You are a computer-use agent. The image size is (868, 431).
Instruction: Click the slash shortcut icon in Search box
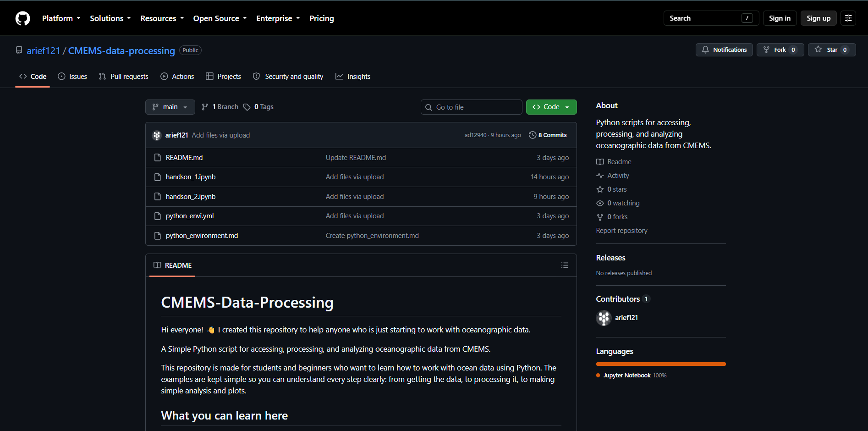(747, 18)
